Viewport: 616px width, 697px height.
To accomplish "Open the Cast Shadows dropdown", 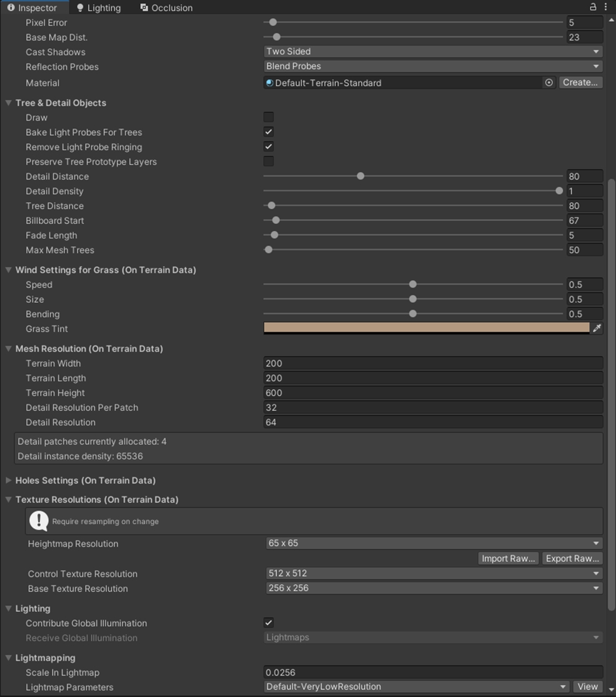I will click(x=433, y=51).
